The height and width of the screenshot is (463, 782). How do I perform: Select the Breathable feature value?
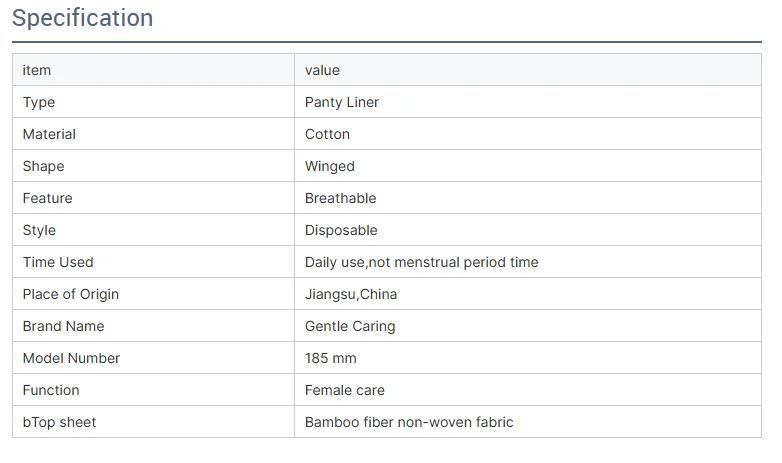point(341,198)
